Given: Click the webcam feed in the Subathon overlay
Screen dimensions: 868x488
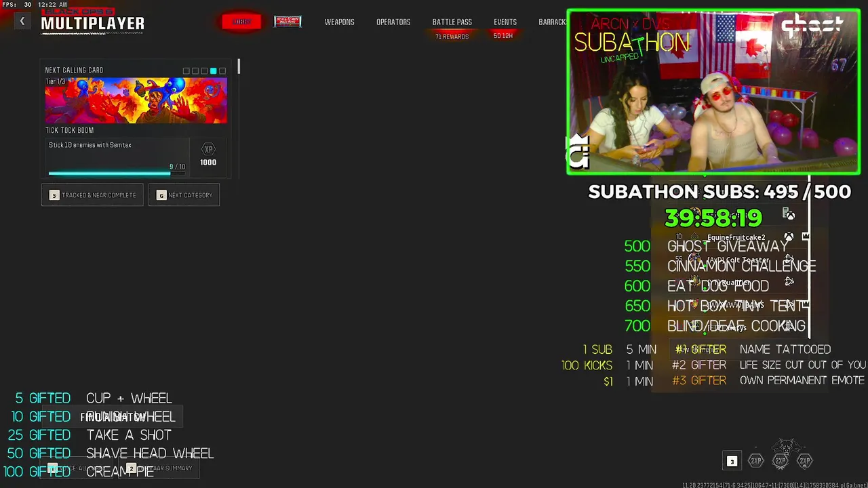Looking at the screenshot, I should pos(713,91).
